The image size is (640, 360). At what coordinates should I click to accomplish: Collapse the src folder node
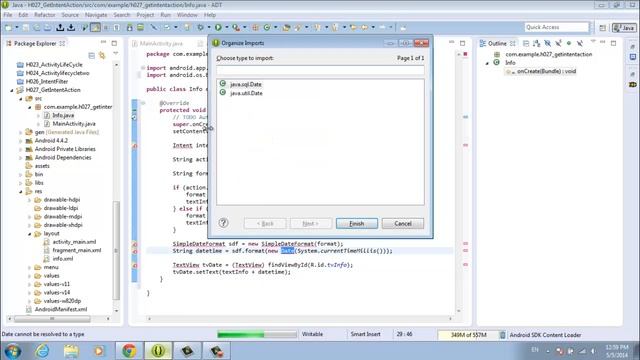pos(21,99)
